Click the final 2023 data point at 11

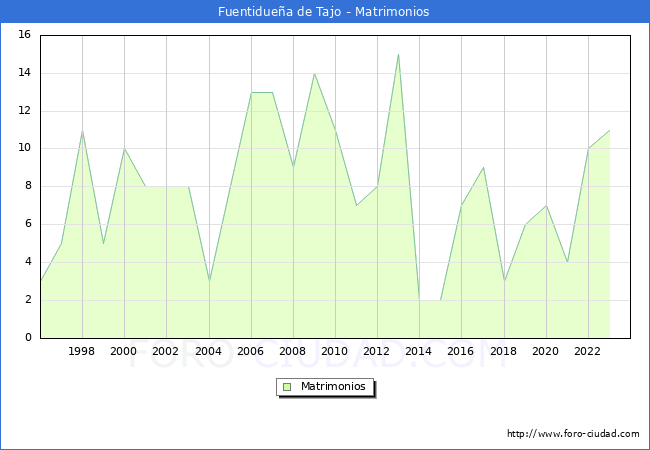609,130
